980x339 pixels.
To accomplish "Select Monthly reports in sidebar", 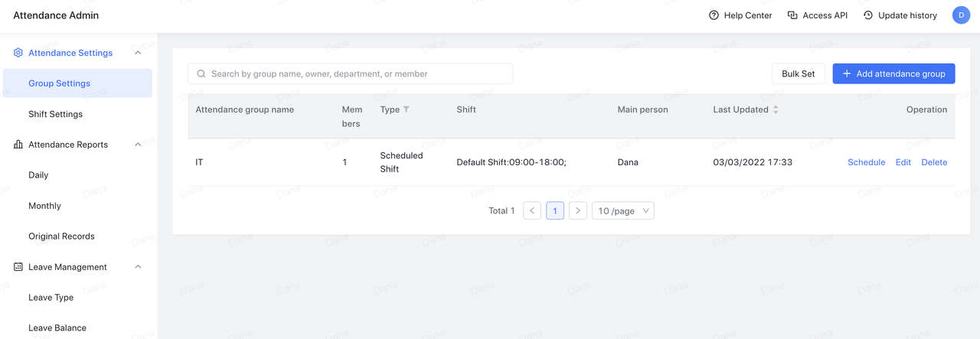I will [x=44, y=206].
